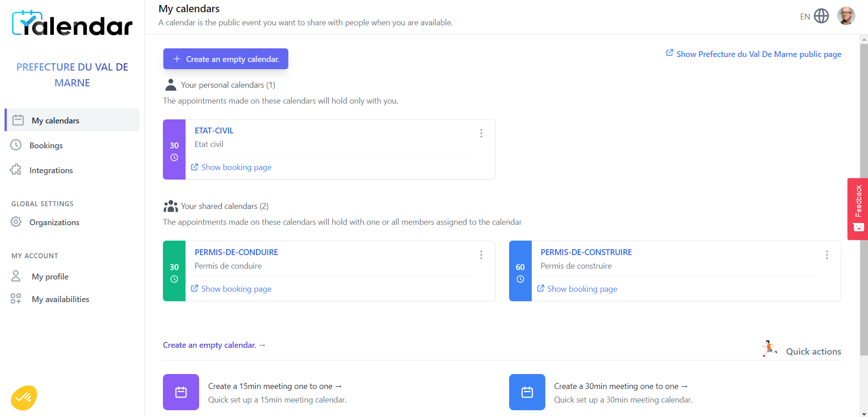Click the green PERMIS-DE-CONDUIRE color block
868x417 pixels.
pos(174,271)
